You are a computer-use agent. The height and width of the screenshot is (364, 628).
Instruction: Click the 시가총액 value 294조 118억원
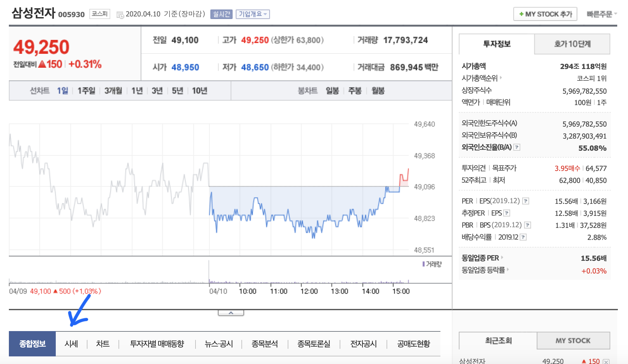(x=583, y=66)
